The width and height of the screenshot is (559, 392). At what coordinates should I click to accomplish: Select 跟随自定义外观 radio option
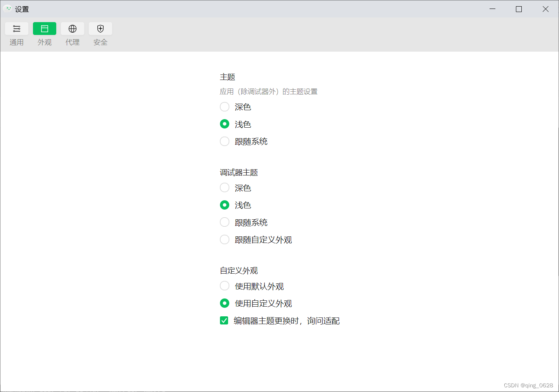225,240
